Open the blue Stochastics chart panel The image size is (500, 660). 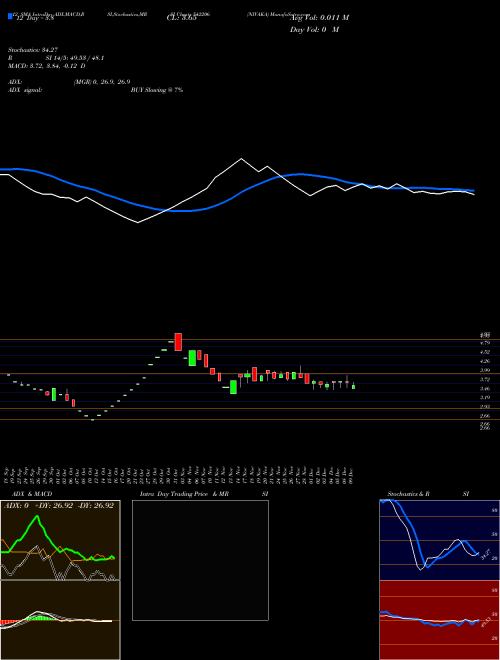point(439,540)
